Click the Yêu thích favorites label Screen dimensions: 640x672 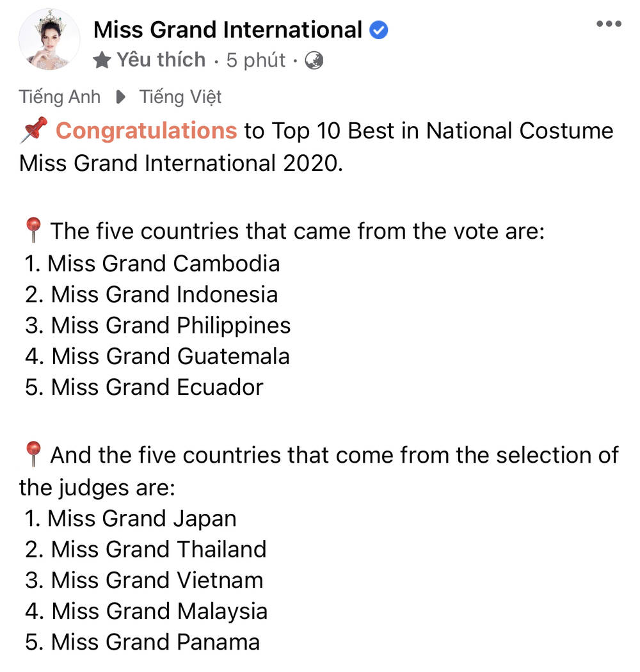point(161,60)
